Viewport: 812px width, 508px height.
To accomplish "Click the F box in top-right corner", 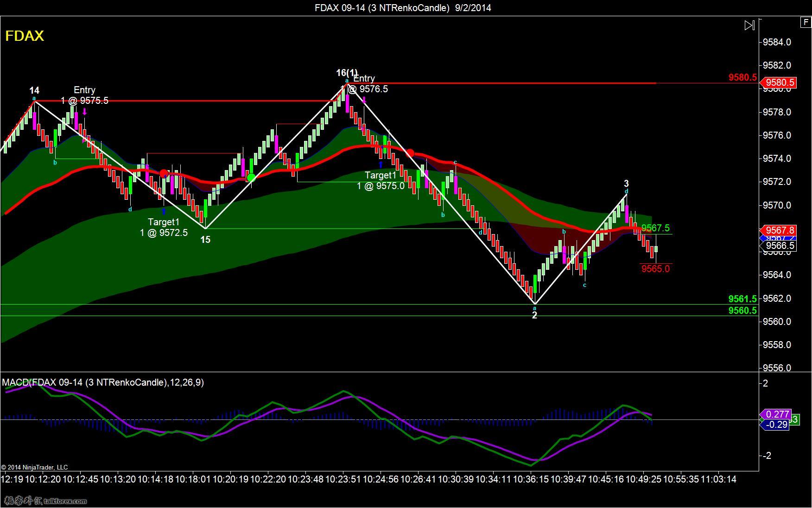I will 806,22.
